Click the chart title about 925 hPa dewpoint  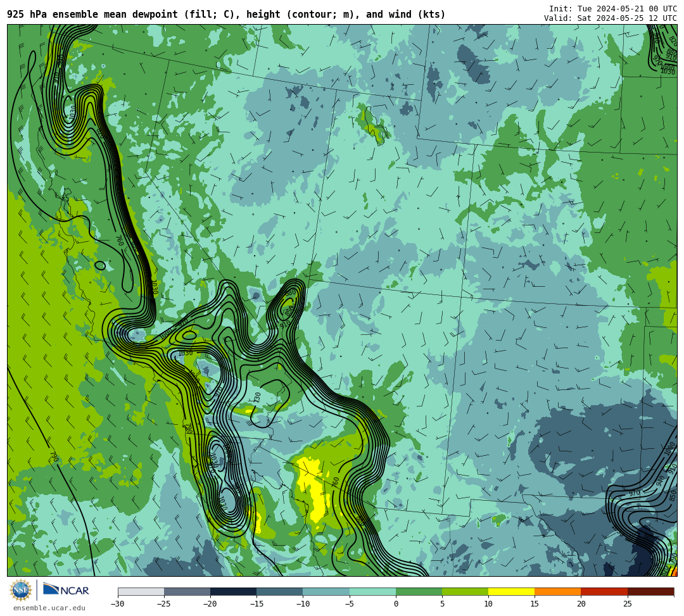click(226, 15)
